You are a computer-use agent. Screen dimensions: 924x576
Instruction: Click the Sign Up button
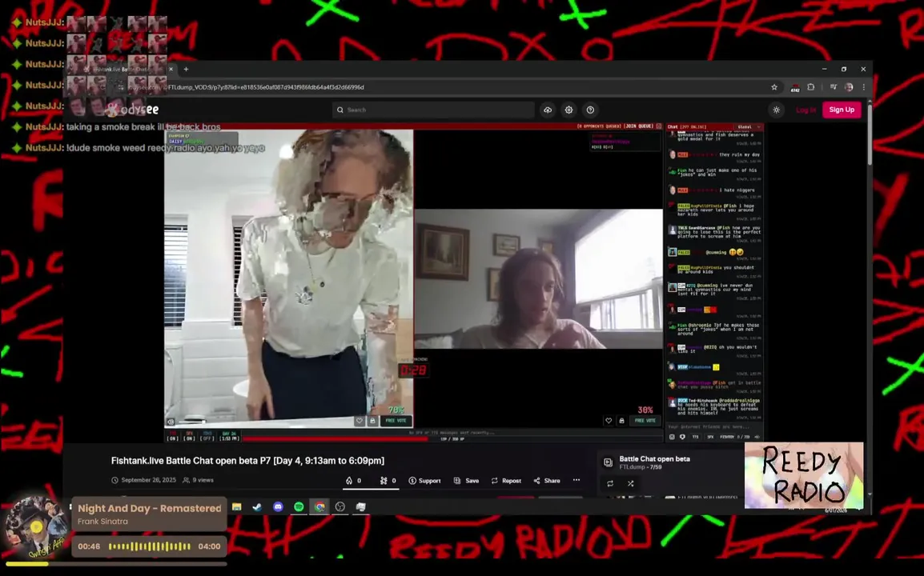pos(842,110)
